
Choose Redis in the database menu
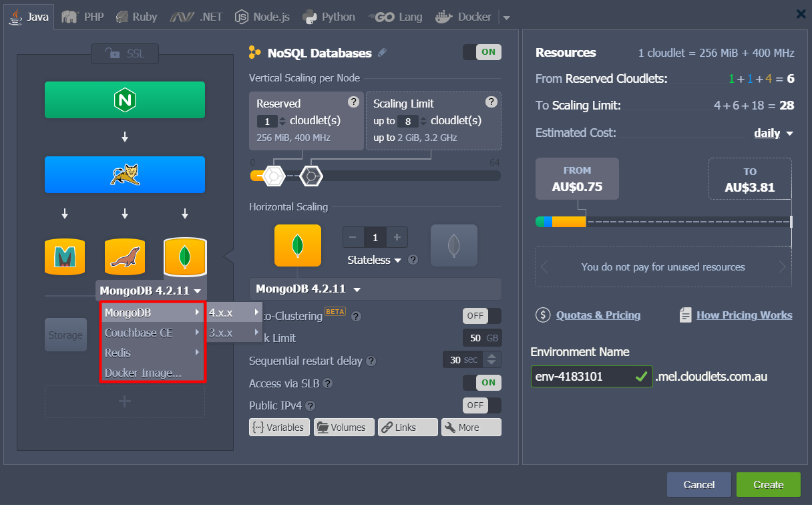(x=153, y=353)
